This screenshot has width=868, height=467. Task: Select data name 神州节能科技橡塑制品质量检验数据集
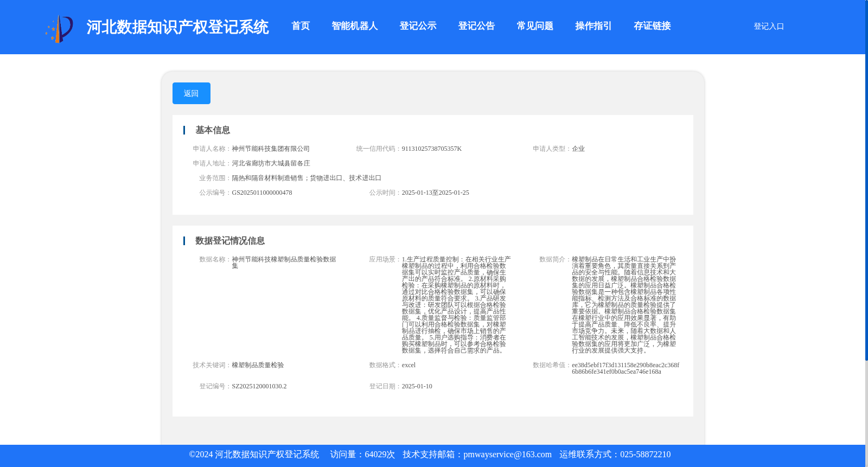[284, 263]
